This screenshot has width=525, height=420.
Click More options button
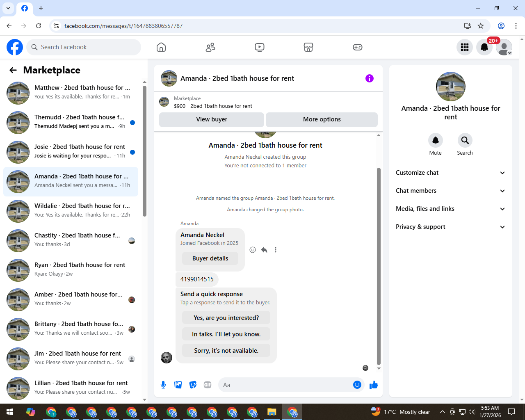coord(322,119)
